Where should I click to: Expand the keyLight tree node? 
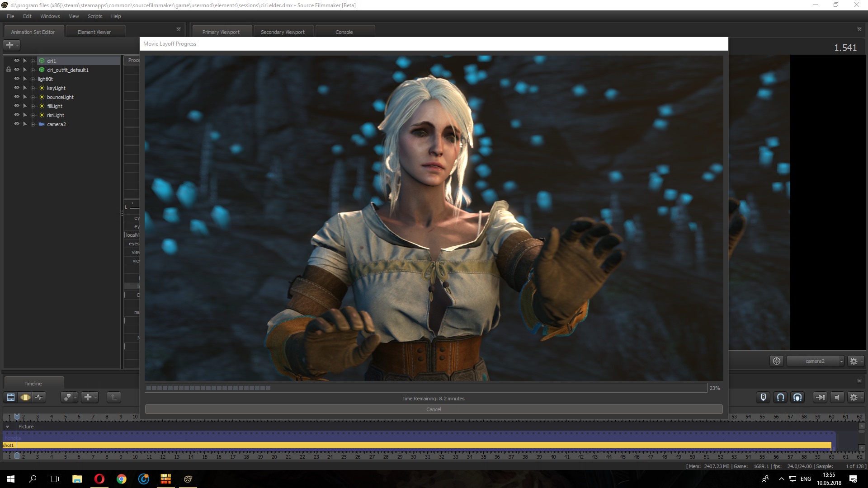pyautogui.click(x=33, y=88)
